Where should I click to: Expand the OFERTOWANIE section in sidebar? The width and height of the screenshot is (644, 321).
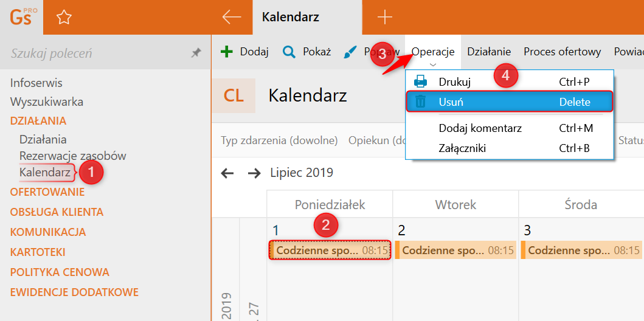coord(47,192)
